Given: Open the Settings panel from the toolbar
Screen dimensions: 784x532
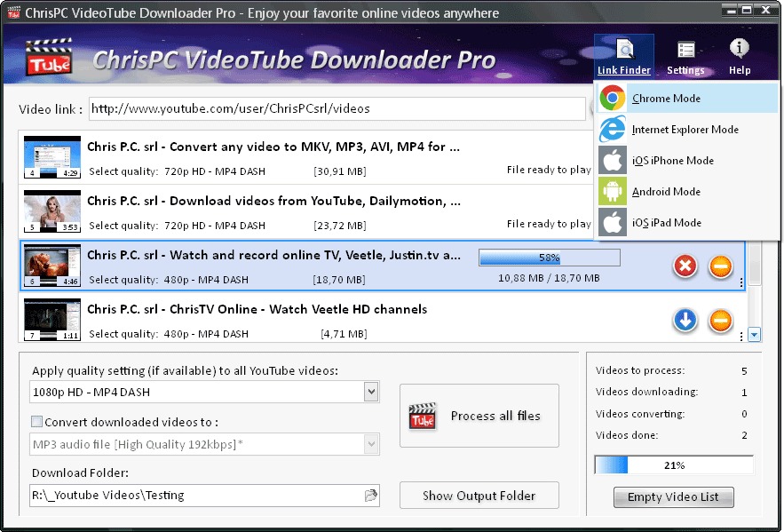Looking at the screenshot, I should click(x=685, y=55).
